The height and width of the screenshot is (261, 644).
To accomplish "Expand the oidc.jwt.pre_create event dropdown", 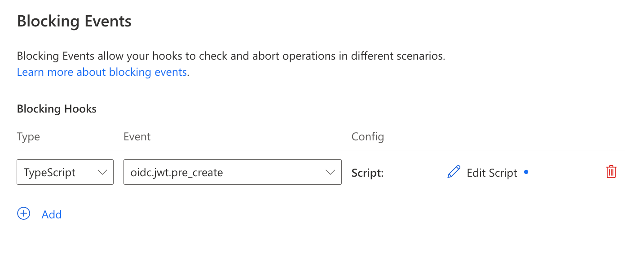I will (232, 172).
